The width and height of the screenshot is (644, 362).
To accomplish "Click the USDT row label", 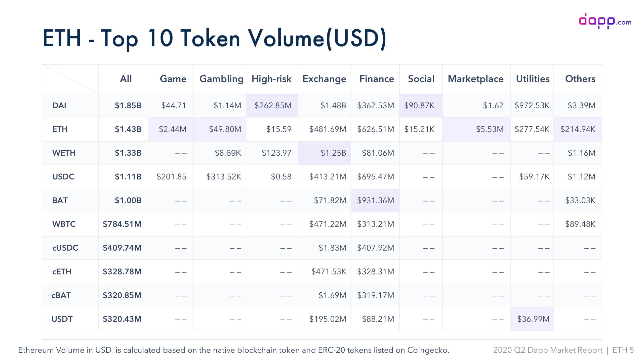I will tap(62, 319).
